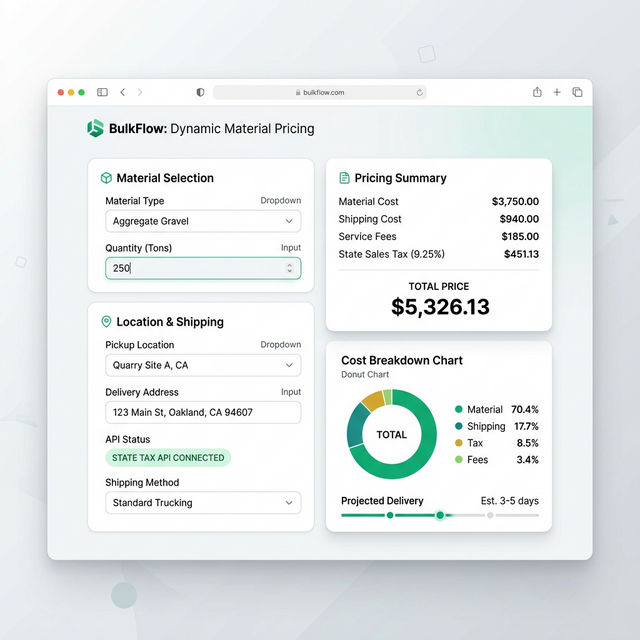The width and height of the screenshot is (640, 640).
Task: Click the first Projected Delivery marker
Action: pyautogui.click(x=390, y=515)
